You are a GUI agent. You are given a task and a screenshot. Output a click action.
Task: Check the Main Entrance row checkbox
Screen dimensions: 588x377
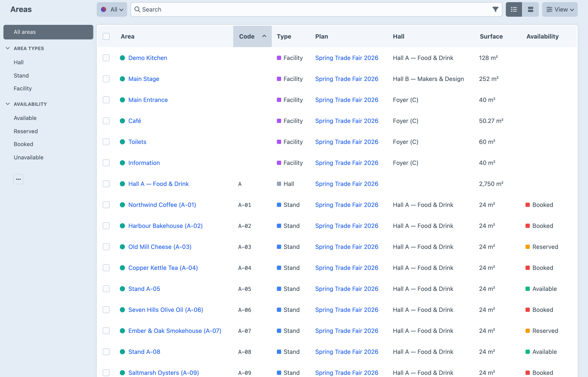coord(106,100)
